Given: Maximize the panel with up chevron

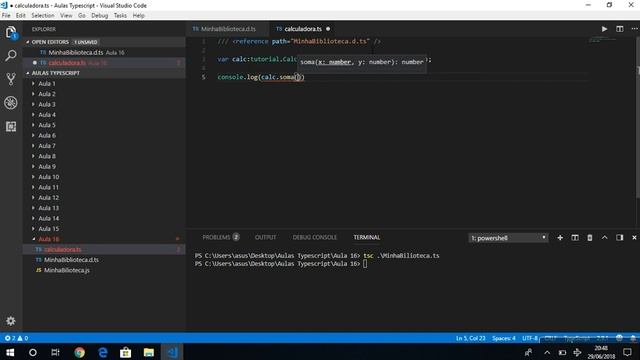Looking at the screenshot, I should (604, 238).
